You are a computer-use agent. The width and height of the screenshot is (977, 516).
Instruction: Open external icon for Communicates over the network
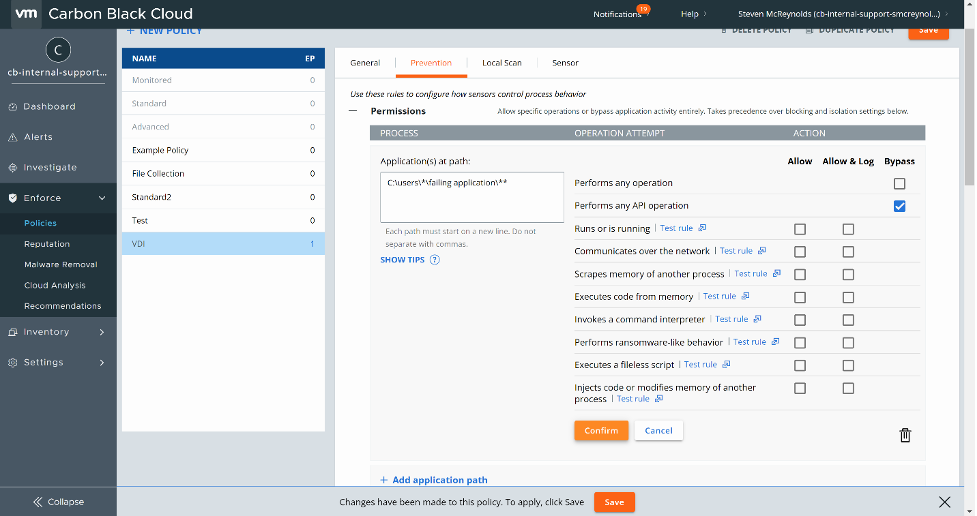(762, 251)
